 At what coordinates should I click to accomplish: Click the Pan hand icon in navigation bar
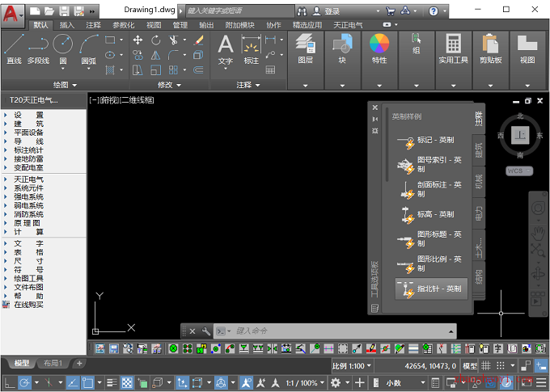click(x=538, y=233)
